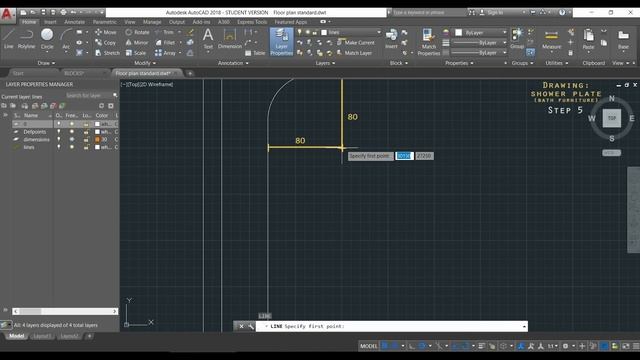
Task: Expand the Annotation panel
Action: click(x=233, y=63)
